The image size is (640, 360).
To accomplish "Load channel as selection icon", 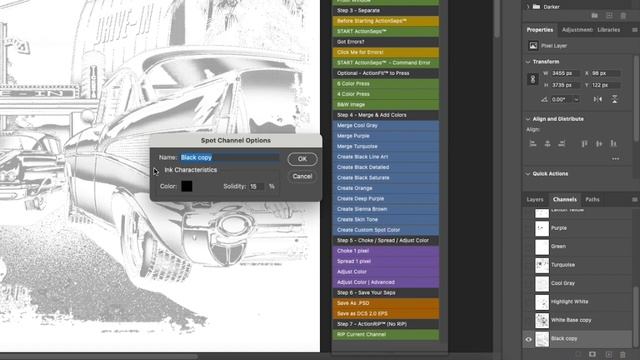I will [x=577, y=355].
